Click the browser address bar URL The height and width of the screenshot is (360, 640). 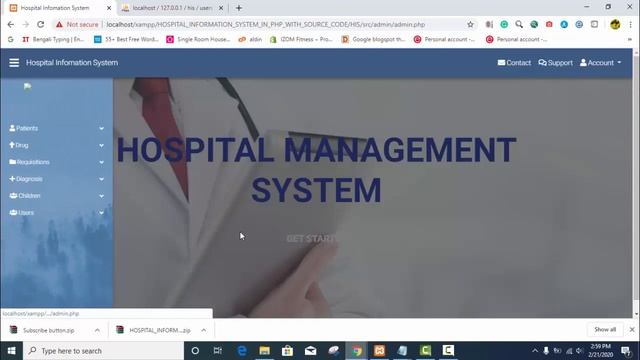[266, 24]
